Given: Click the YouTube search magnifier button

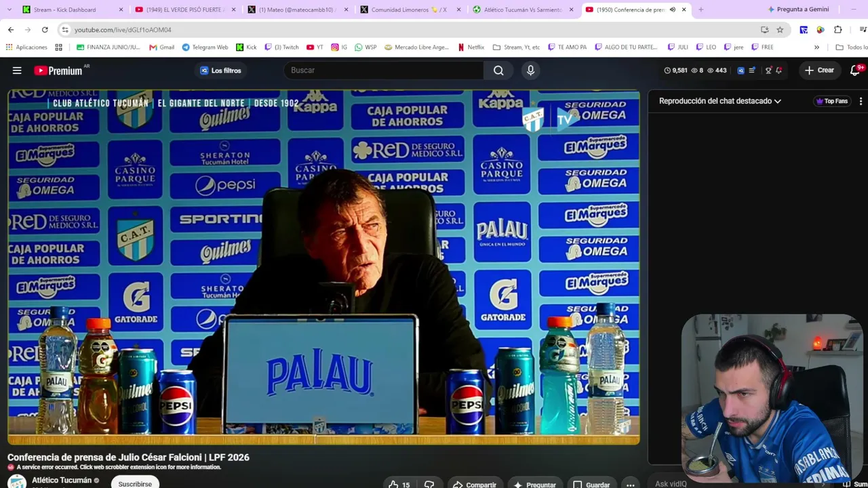Looking at the screenshot, I should coord(498,70).
